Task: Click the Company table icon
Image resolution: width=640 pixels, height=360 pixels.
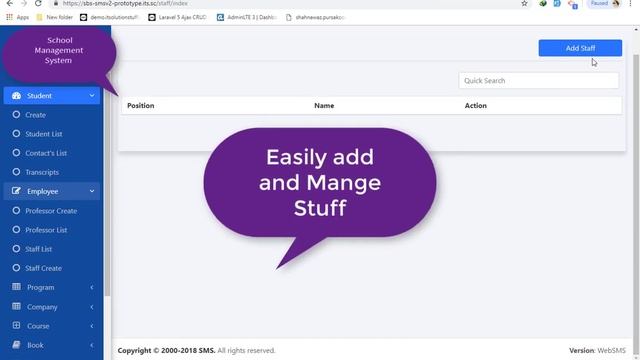Action: (x=16, y=306)
